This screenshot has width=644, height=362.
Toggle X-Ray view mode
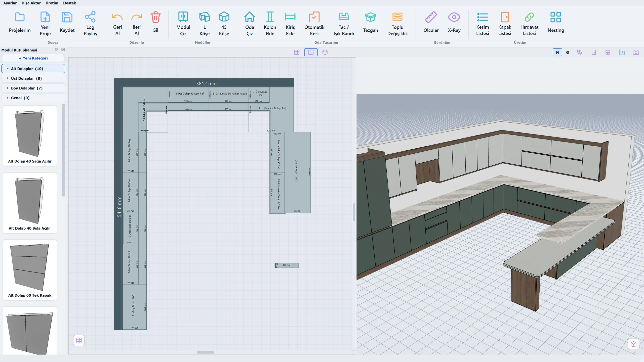click(454, 22)
